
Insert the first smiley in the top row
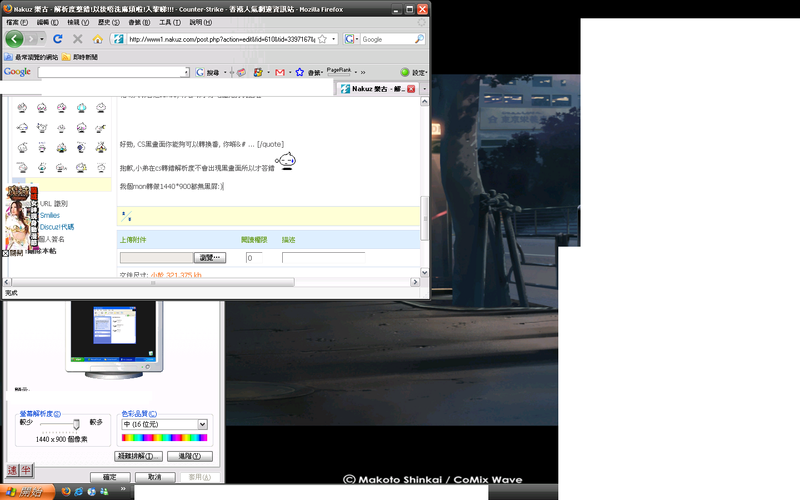(22, 107)
